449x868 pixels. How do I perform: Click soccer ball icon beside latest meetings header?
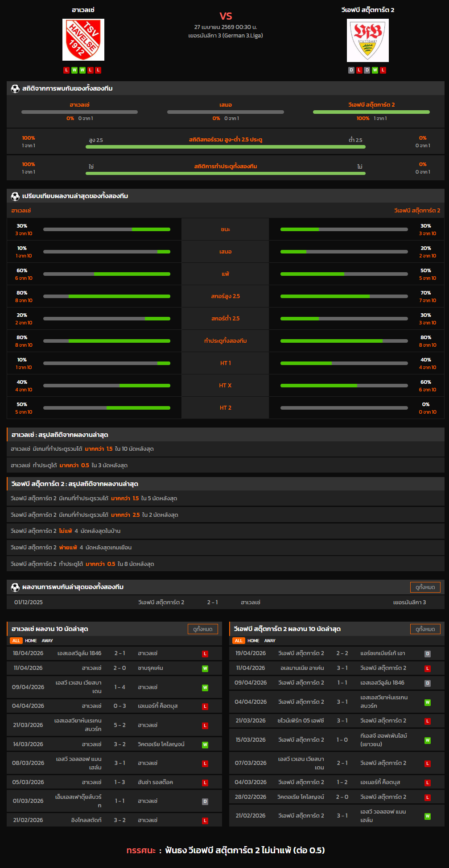click(15, 587)
